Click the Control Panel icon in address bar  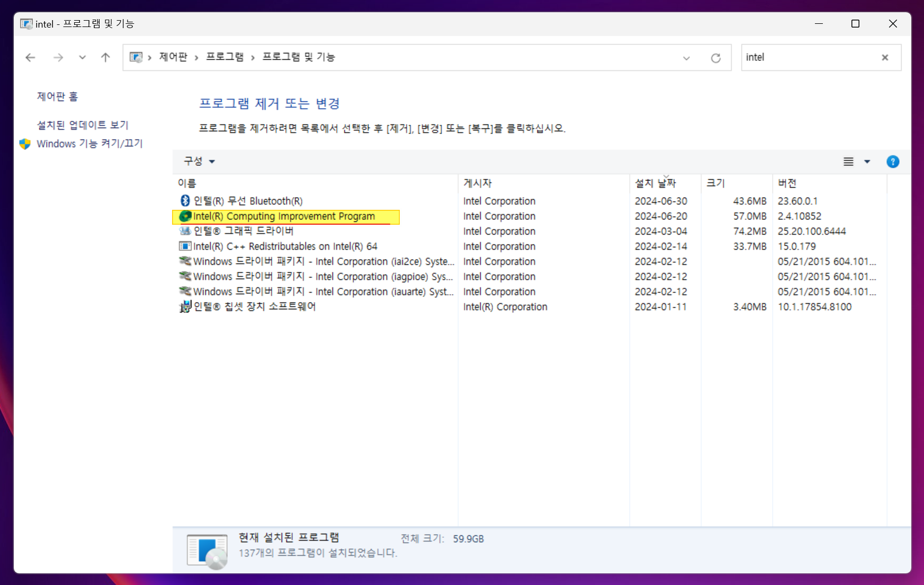pos(136,57)
